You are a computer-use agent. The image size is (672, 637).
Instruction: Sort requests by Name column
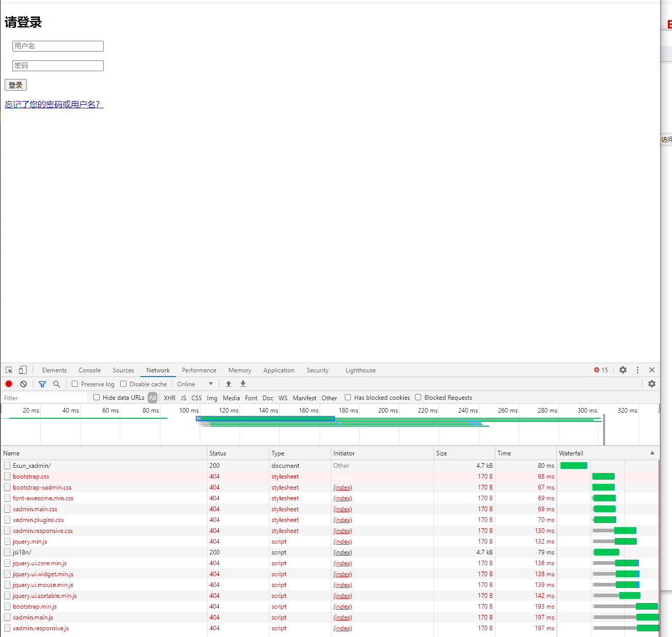tap(104, 453)
